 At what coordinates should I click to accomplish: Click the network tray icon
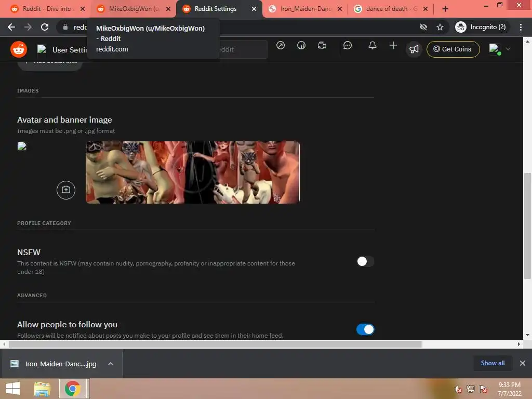(x=471, y=389)
